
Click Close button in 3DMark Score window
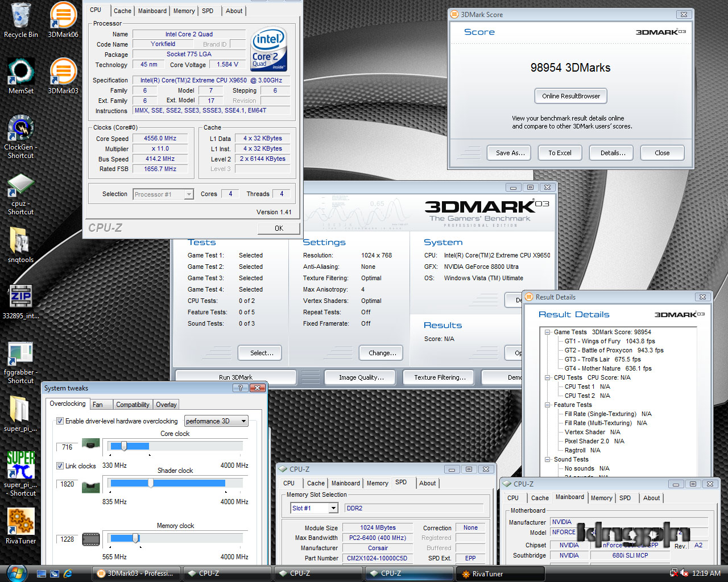662,153
